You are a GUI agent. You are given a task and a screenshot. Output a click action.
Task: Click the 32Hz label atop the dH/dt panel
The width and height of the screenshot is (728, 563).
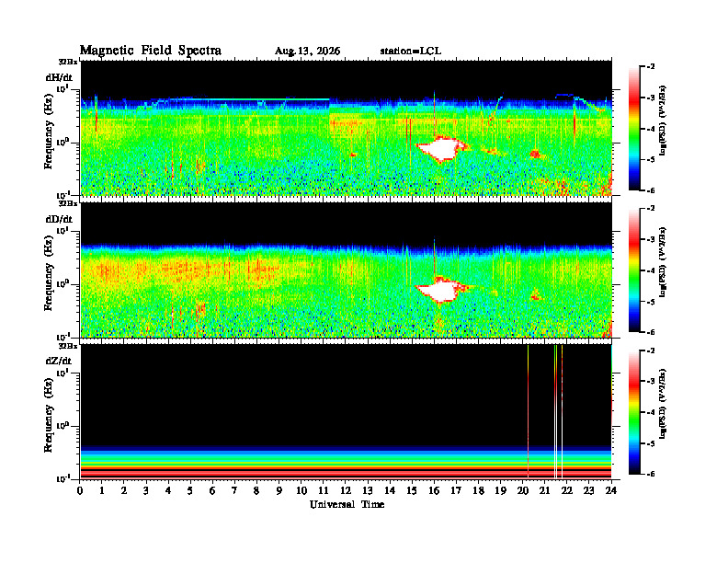point(68,62)
